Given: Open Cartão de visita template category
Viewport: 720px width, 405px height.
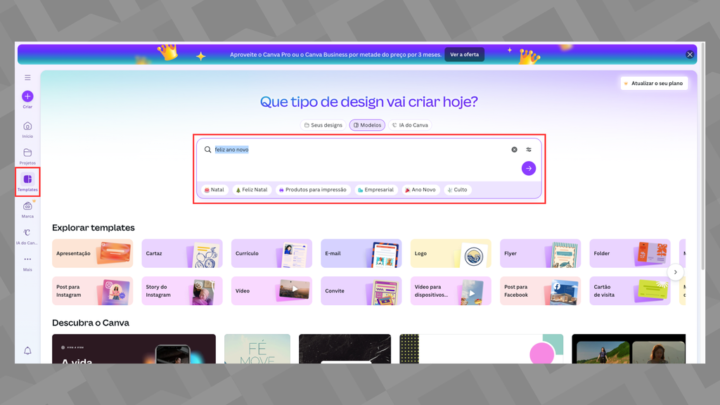Looking at the screenshot, I should [630, 291].
